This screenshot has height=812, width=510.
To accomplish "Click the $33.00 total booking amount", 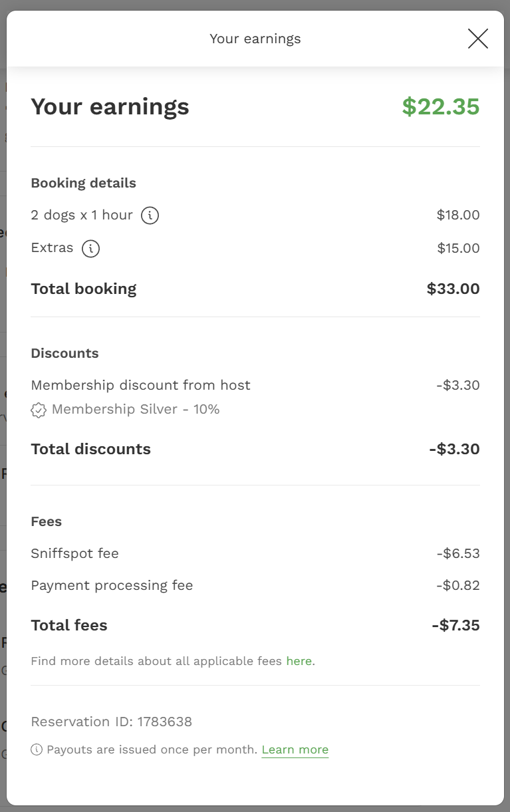I will pos(453,289).
